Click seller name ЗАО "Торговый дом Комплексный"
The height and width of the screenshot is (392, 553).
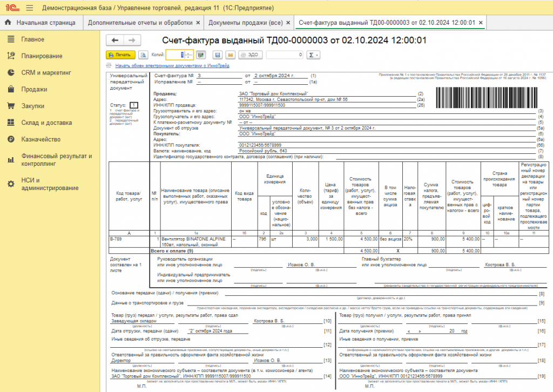pyautogui.click(x=273, y=94)
